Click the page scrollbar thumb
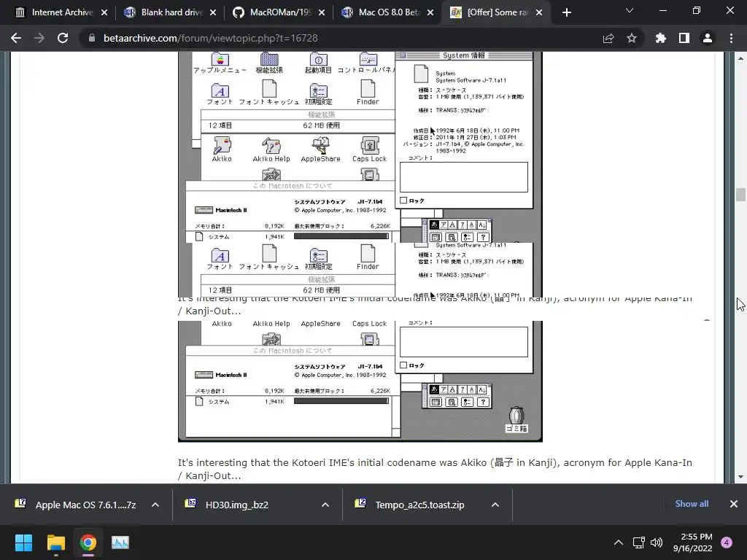Image resolution: width=747 pixels, height=560 pixels. [740, 194]
